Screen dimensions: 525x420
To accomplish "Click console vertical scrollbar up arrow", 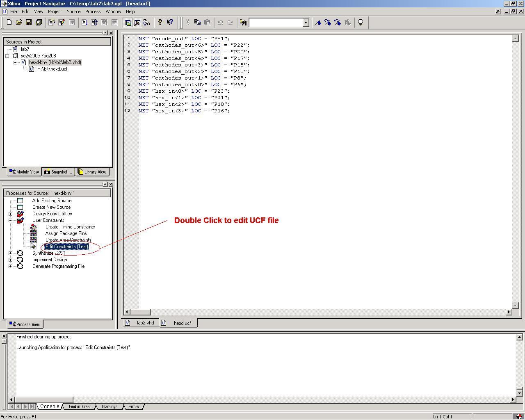I will pyautogui.click(x=519, y=337).
